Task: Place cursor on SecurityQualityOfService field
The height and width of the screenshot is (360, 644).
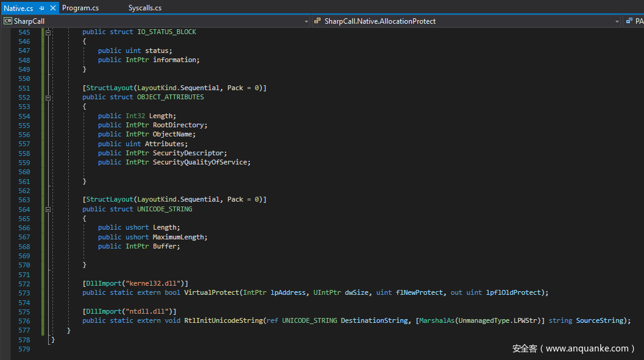Action: 201,163
